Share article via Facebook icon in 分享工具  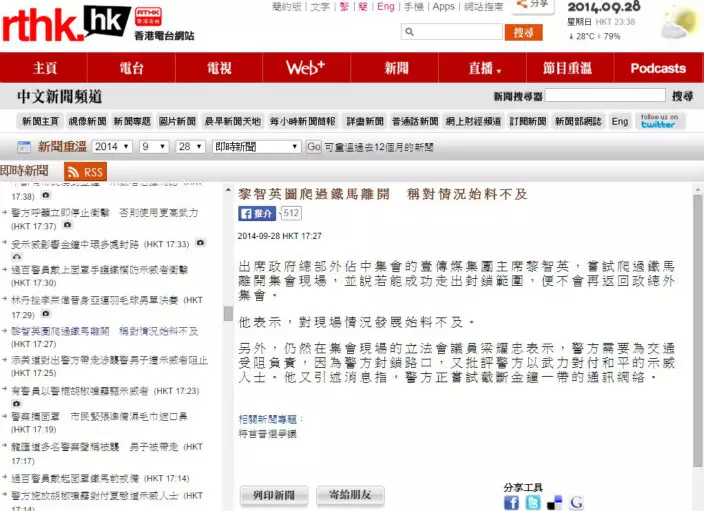click(512, 502)
